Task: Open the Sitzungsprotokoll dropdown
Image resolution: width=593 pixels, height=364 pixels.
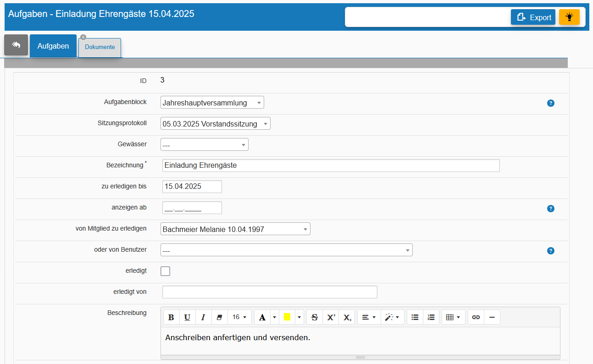Action: pyautogui.click(x=216, y=124)
